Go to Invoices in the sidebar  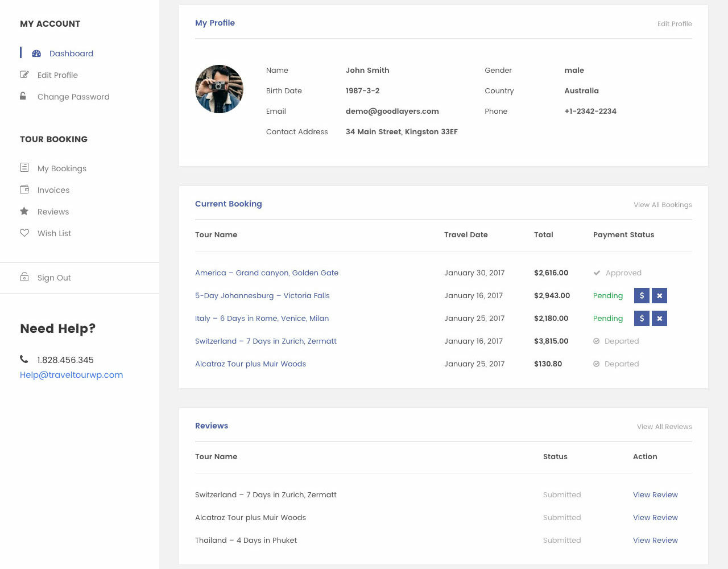click(x=53, y=190)
